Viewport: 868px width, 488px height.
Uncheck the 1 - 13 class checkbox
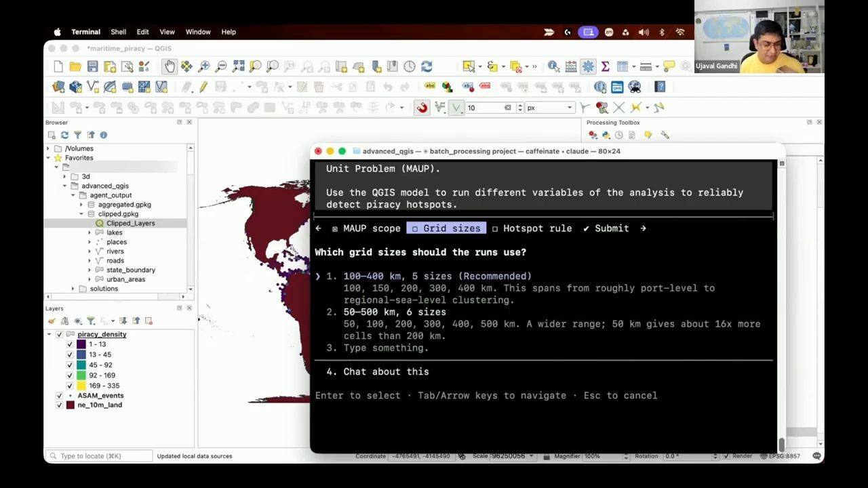click(x=69, y=344)
